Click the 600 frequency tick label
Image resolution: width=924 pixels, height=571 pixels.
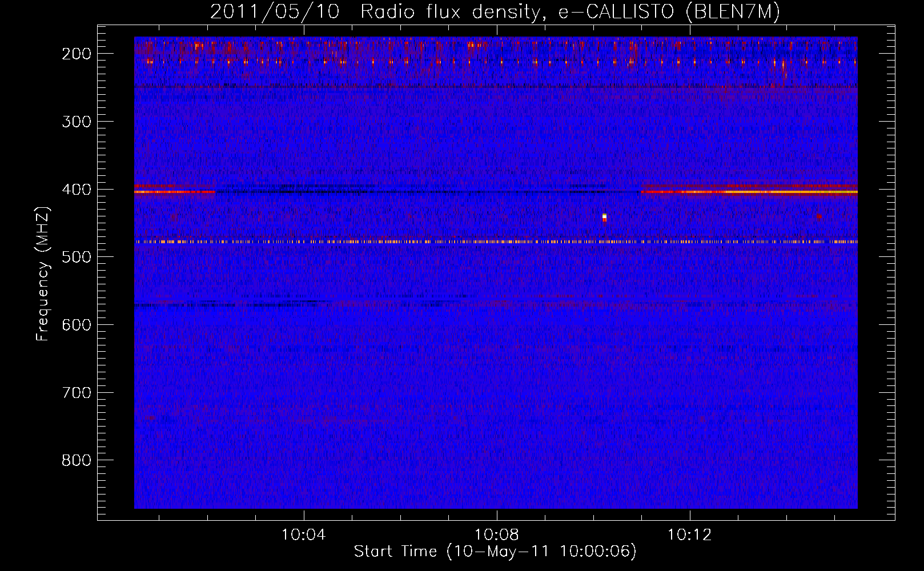(77, 325)
